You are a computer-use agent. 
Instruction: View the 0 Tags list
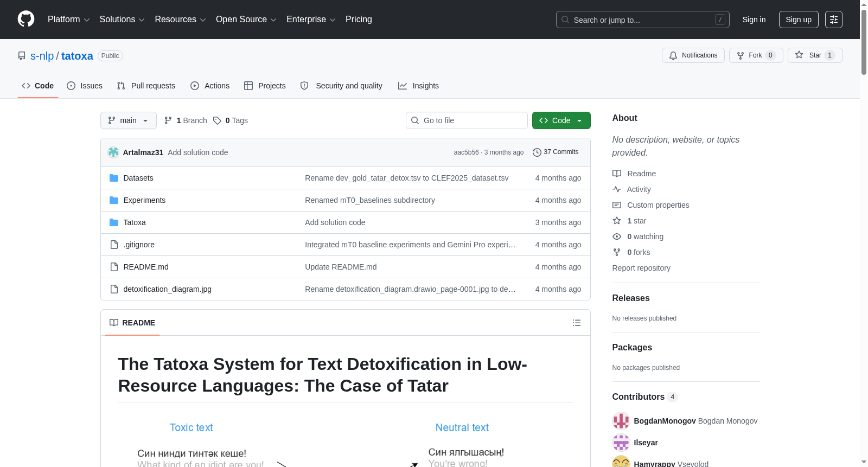231,120
